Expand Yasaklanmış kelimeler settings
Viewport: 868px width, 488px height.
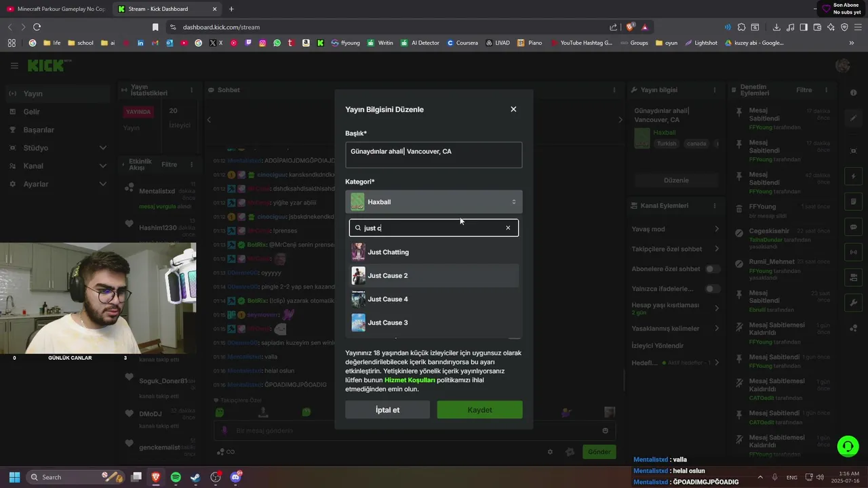pyautogui.click(x=717, y=329)
